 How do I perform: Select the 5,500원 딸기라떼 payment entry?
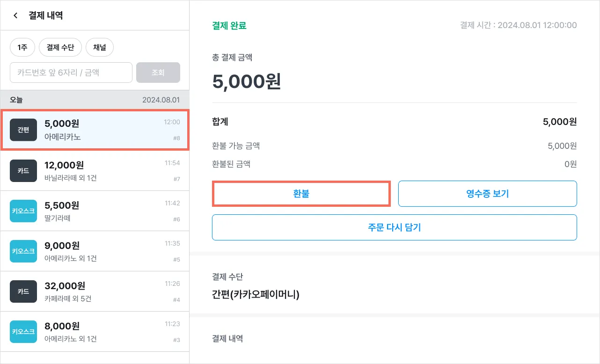click(108, 211)
